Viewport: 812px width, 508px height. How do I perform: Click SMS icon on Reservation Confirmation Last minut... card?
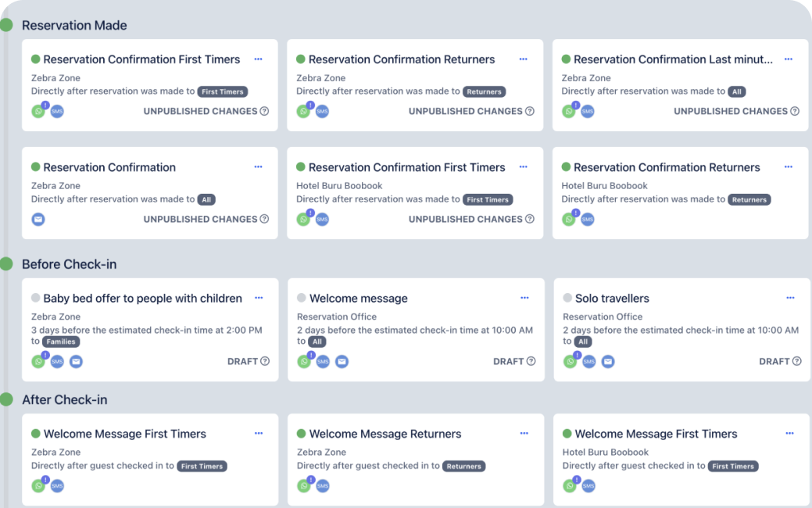click(x=587, y=111)
